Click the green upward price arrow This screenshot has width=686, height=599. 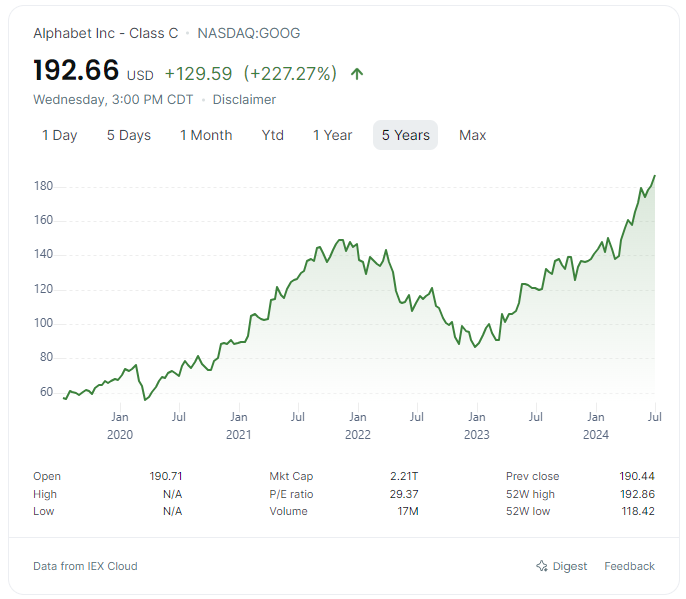click(x=357, y=74)
